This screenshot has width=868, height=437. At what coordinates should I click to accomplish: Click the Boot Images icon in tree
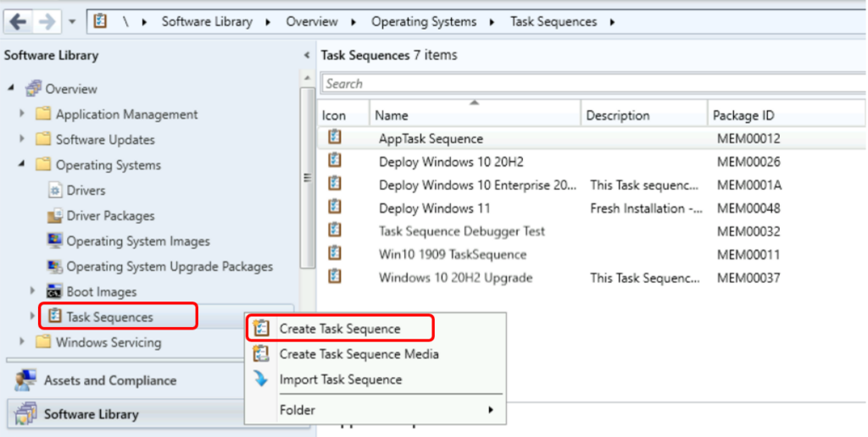[54, 292]
